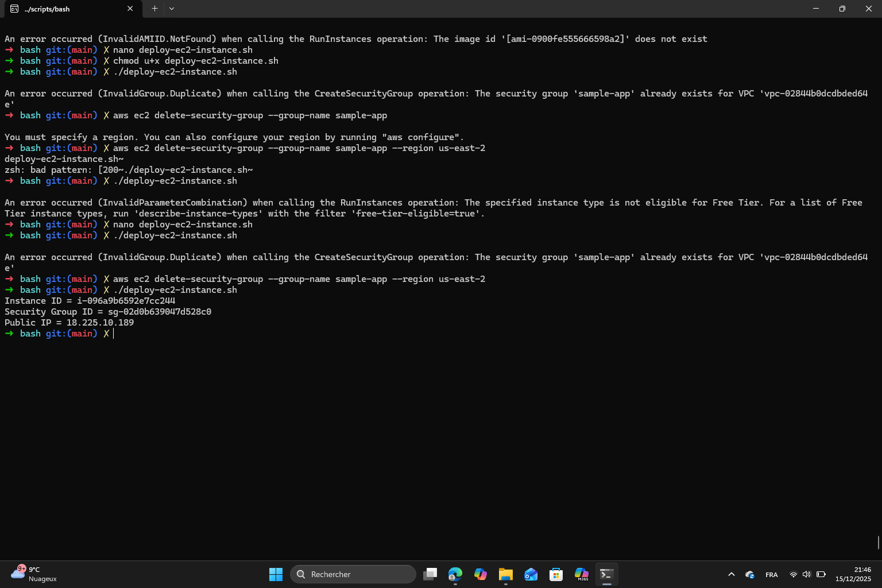Screen dimensions: 882x588
Task: Open File Explorer from the taskbar
Action: (x=505, y=574)
